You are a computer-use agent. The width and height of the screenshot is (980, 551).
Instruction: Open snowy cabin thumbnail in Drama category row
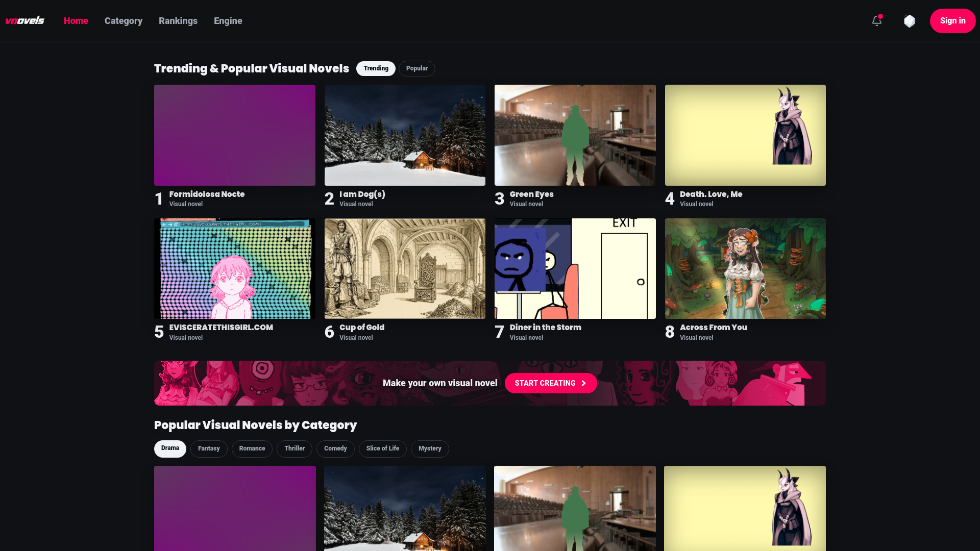click(405, 508)
